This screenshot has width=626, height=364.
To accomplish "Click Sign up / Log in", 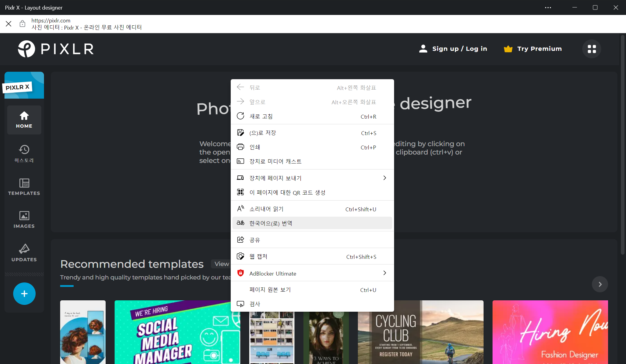I will point(453,49).
